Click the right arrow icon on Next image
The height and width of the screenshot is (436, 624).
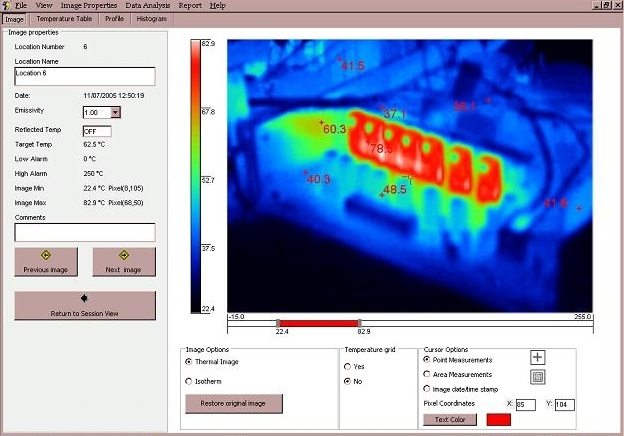tap(124, 255)
